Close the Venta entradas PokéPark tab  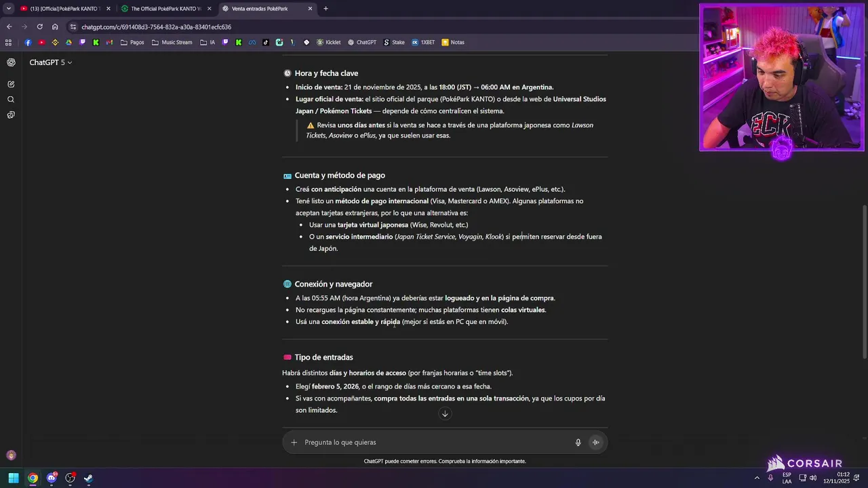tap(310, 9)
